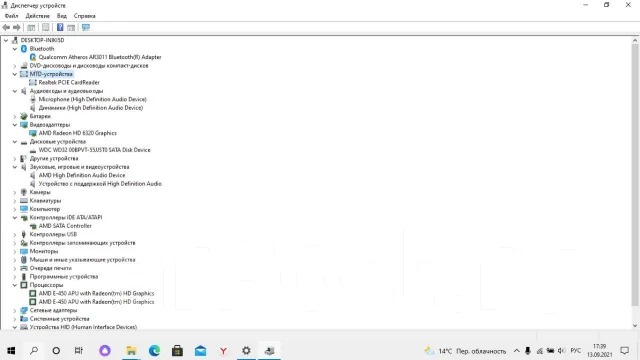
Task: Click the AMD Radeon HD 6320 display icon
Action: (33, 133)
